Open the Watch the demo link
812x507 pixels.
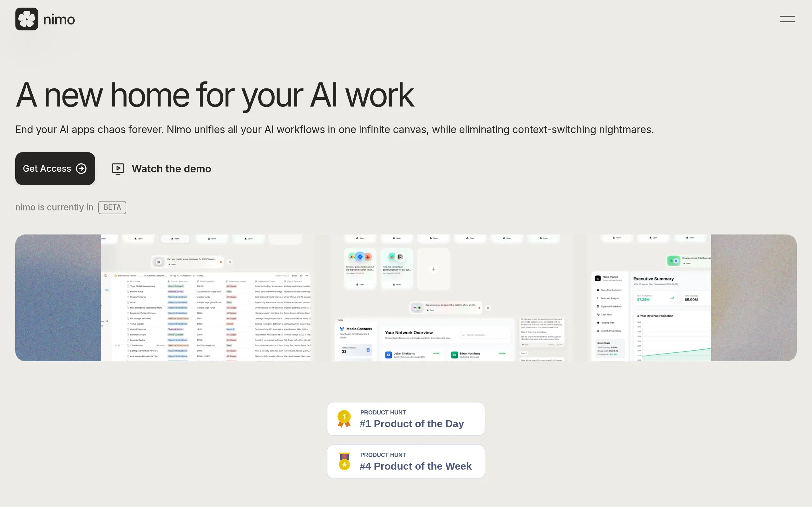tap(171, 169)
